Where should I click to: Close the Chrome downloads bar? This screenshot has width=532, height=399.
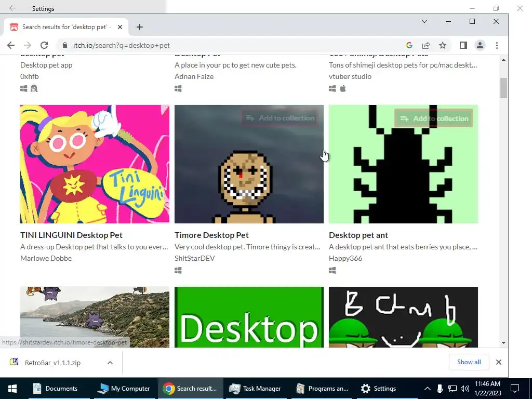498,362
